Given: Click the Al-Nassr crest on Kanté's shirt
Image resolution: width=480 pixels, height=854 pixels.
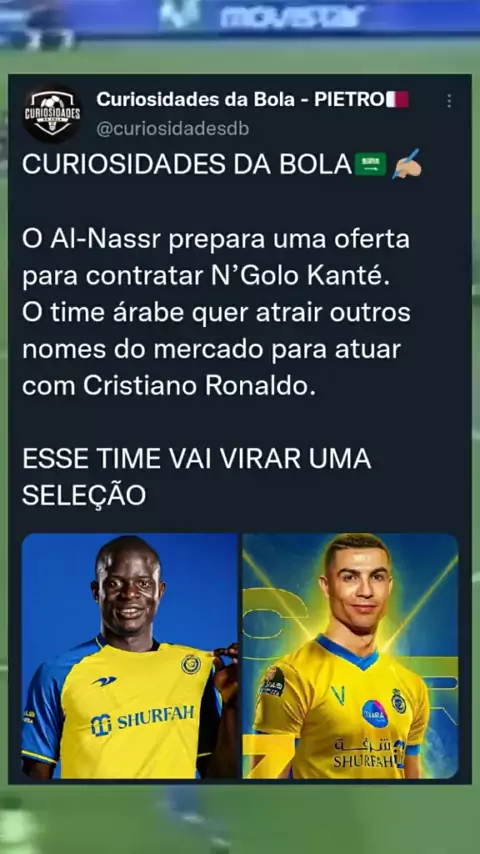Looking at the screenshot, I should [191, 664].
